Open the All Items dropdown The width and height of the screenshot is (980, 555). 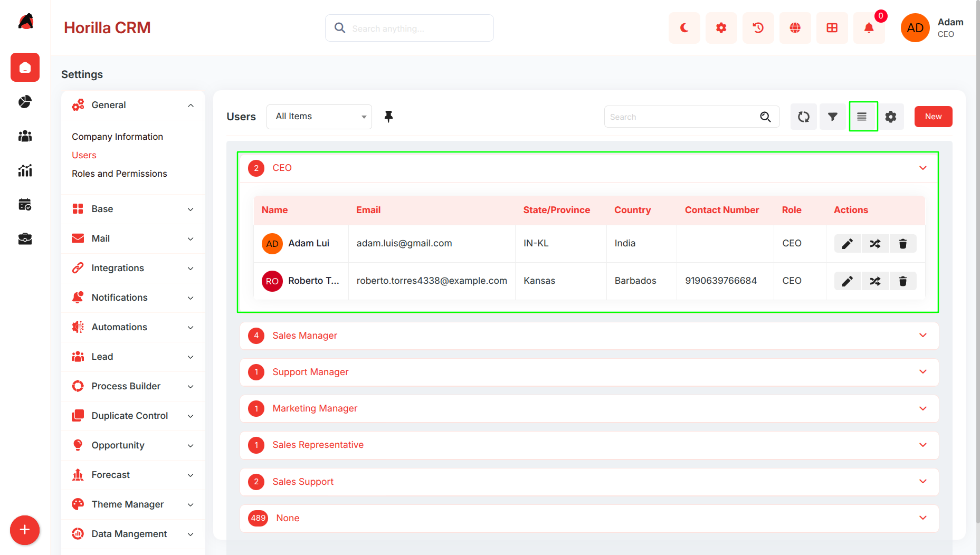coord(319,117)
